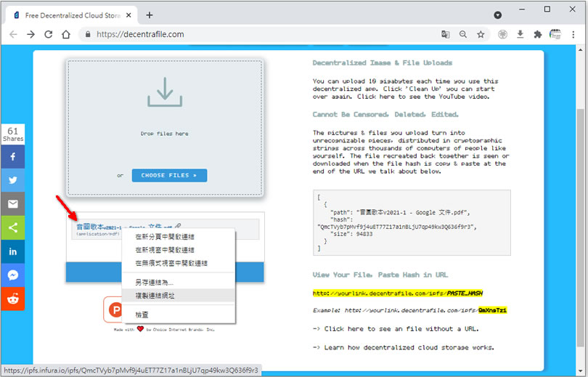Click the 'Decentralized Image & File Uploads' heading
Screen dimensions: 588x377
pyautogui.click(x=382, y=62)
